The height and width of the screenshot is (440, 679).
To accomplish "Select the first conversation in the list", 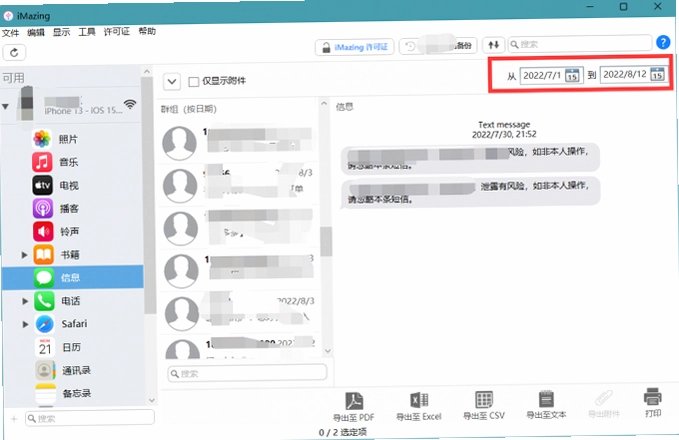I will [x=238, y=142].
